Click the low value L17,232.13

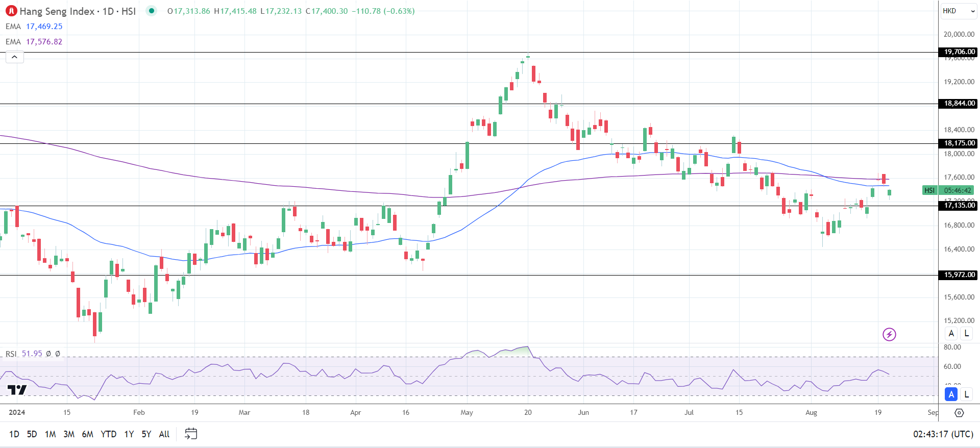281,11
